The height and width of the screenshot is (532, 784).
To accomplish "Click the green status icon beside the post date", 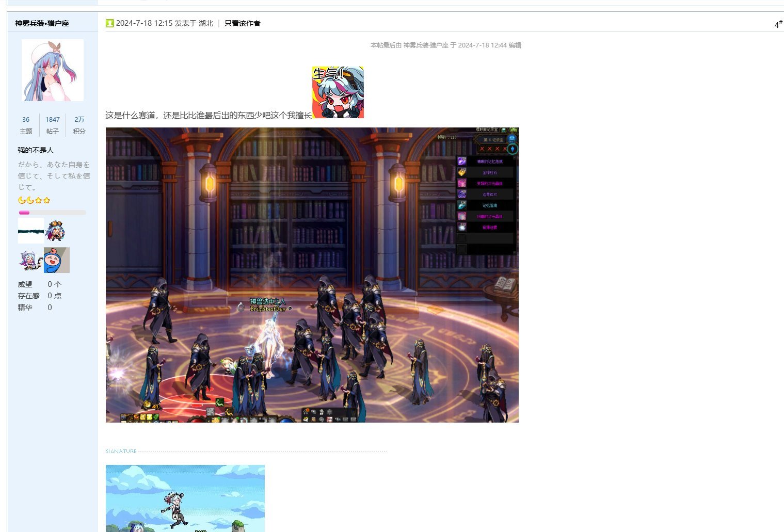I will [110, 23].
